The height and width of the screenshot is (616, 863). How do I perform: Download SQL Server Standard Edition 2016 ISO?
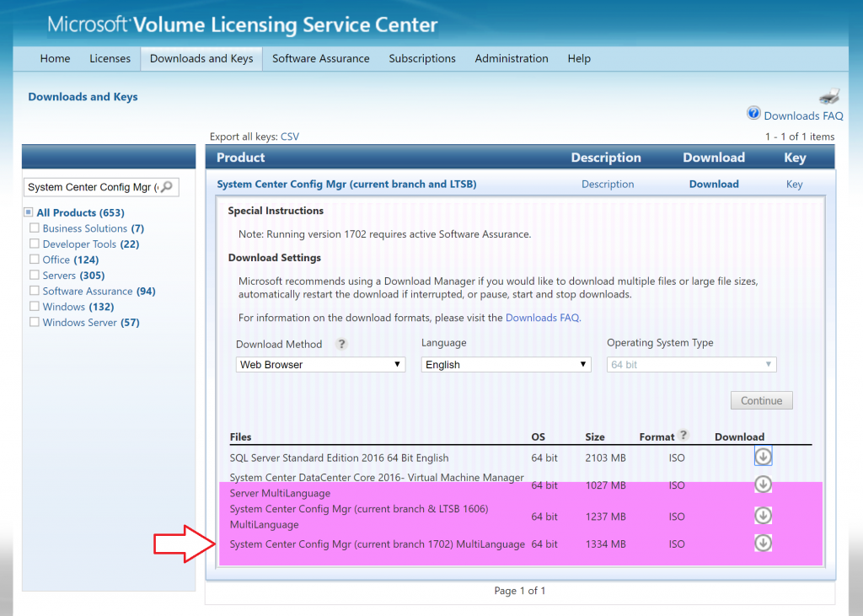[763, 457]
